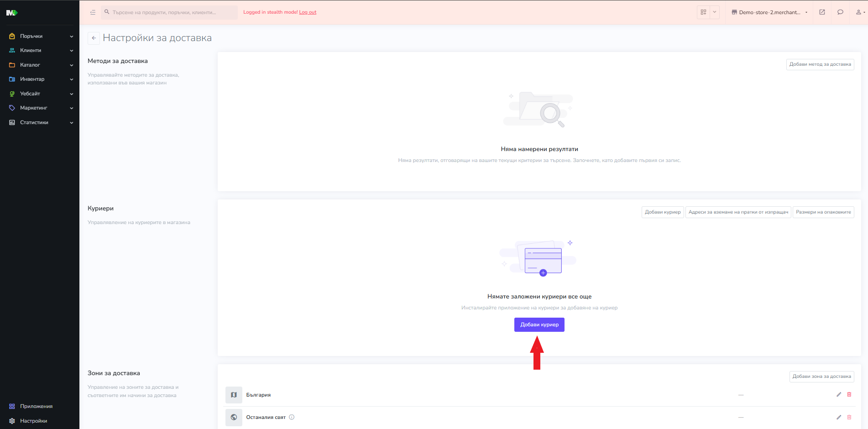Edit the България delivery zone

[x=838, y=395]
